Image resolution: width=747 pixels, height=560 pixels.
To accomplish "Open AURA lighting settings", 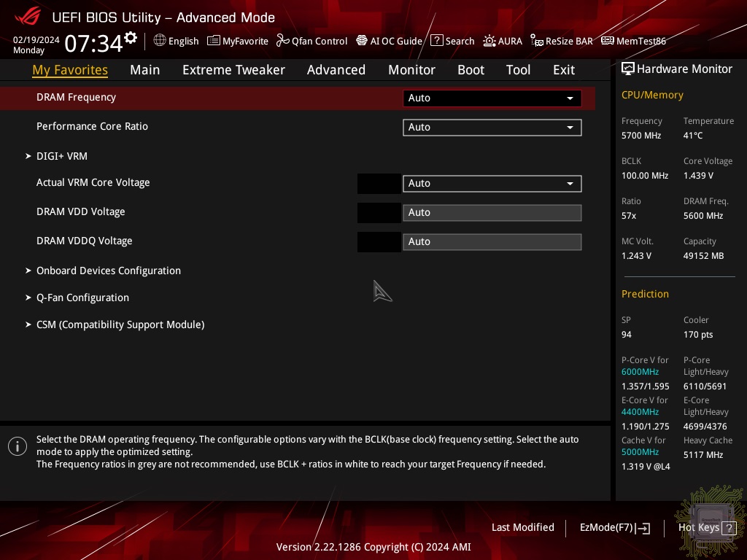I will [x=503, y=41].
